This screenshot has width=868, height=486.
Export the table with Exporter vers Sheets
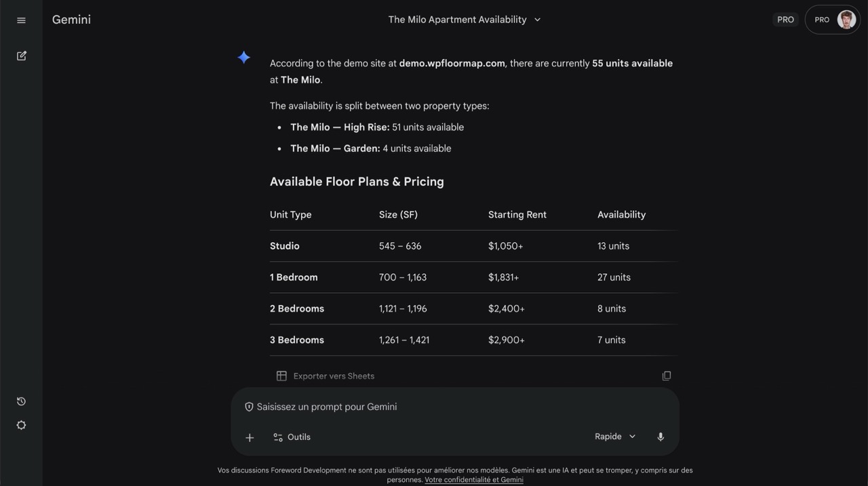pos(334,376)
